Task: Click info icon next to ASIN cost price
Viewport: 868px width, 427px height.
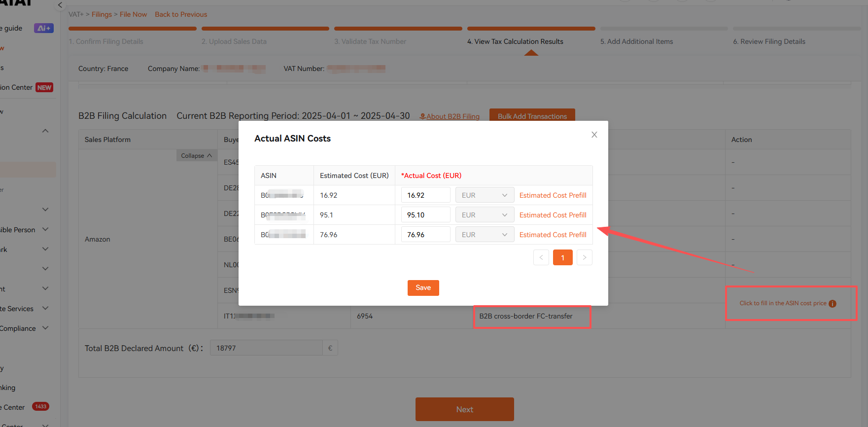Action: [x=833, y=304]
